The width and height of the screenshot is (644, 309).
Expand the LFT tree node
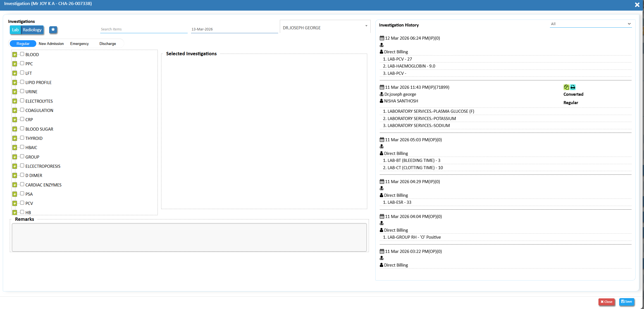click(x=15, y=73)
